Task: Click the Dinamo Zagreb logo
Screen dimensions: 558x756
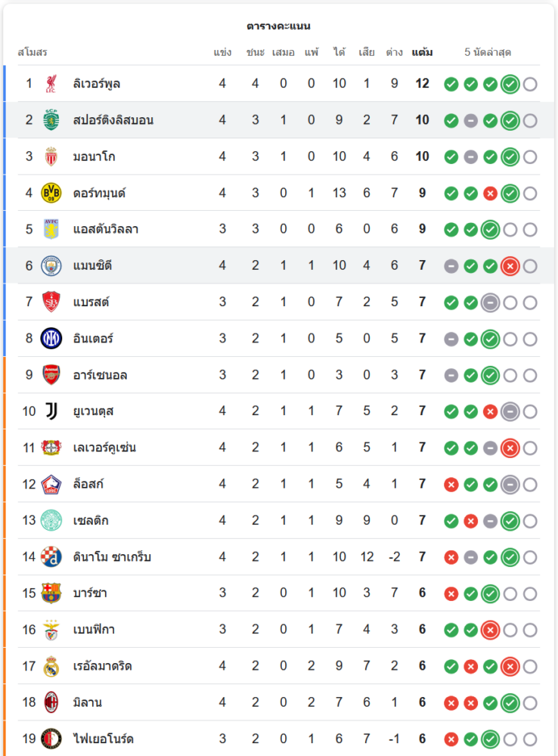Action: coord(51,557)
